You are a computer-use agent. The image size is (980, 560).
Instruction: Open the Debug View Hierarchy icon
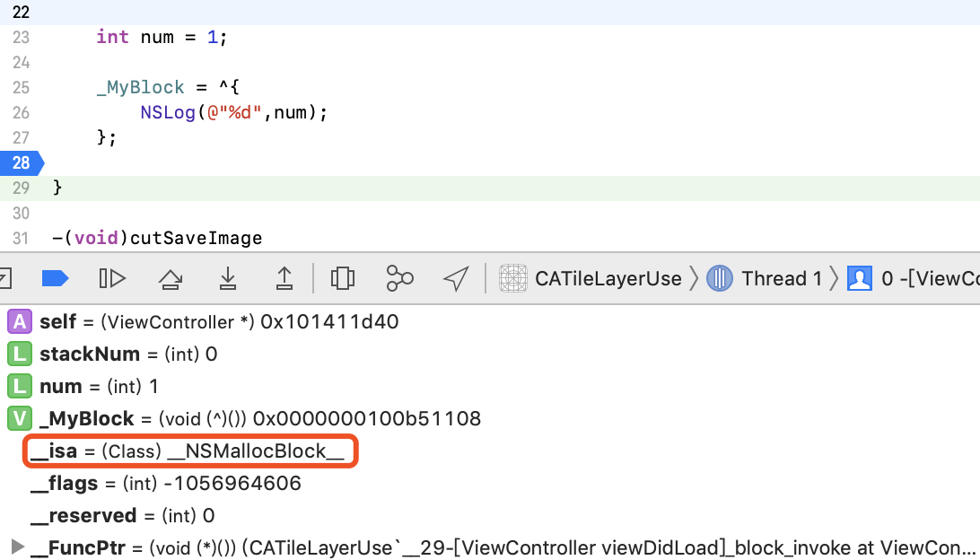pos(342,278)
